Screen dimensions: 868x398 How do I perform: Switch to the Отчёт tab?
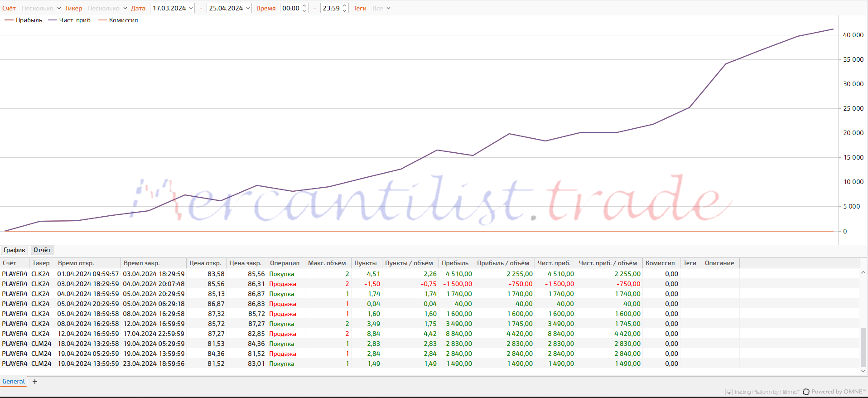coord(42,250)
